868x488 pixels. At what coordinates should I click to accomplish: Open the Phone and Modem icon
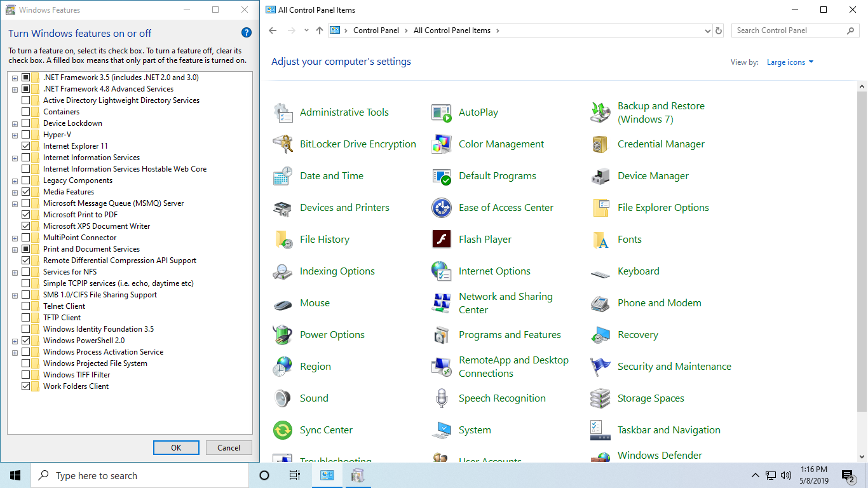click(x=600, y=303)
